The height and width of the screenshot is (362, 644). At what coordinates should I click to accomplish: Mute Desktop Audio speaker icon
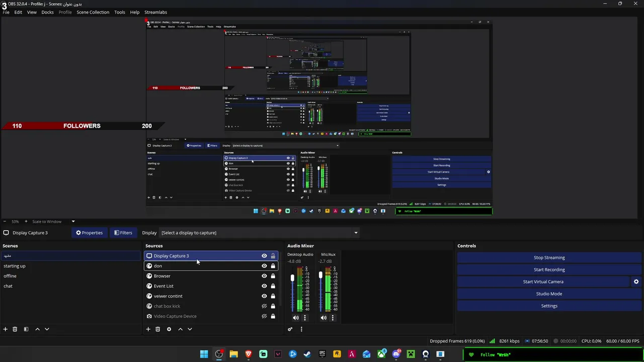[295, 318]
